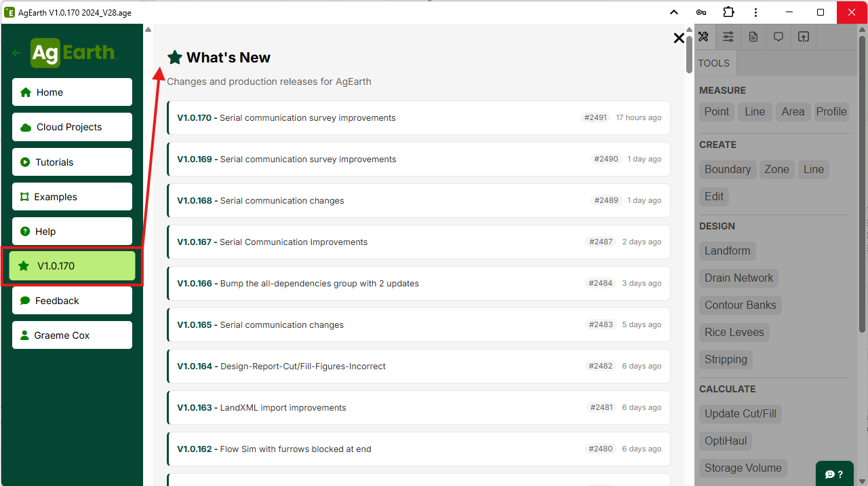The height and width of the screenshot is (486, 868).
Task: Open Feedback from the sidebar
Action: (x=72, y=301)
